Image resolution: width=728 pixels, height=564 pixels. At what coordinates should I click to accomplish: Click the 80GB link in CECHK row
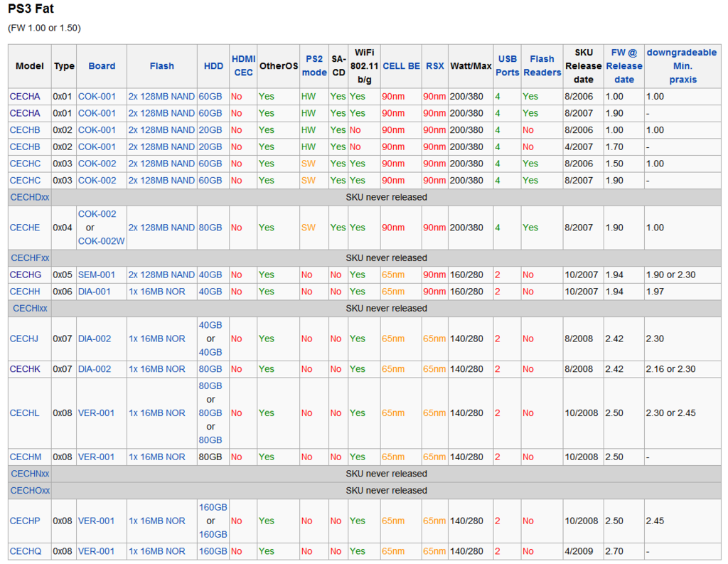(x=210, y=369)
